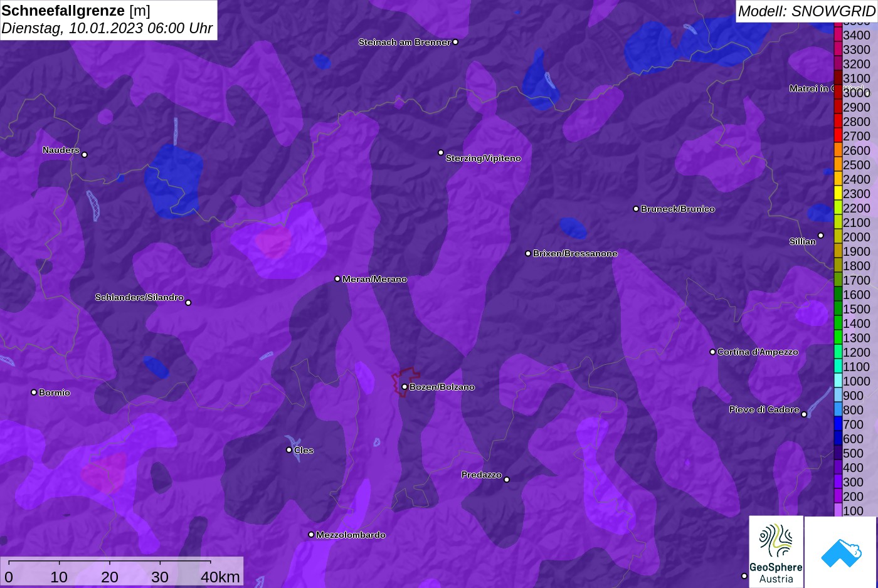Click the '0' scale bar label
The image size is (878, 588).
pyautogui.click(x=9, y=577)
